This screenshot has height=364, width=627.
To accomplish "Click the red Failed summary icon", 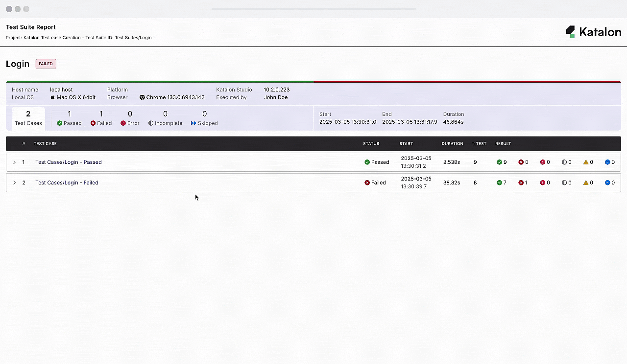I will 93,123.
